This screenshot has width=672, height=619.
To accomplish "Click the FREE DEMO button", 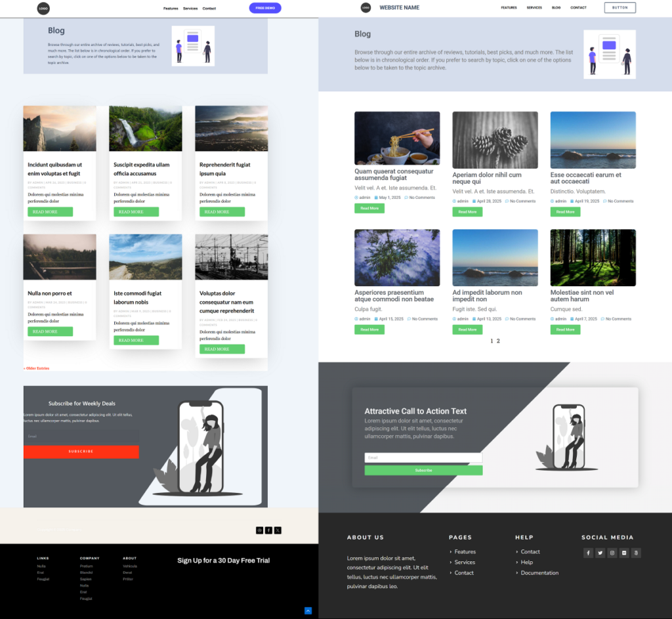I will pos(265,7).
